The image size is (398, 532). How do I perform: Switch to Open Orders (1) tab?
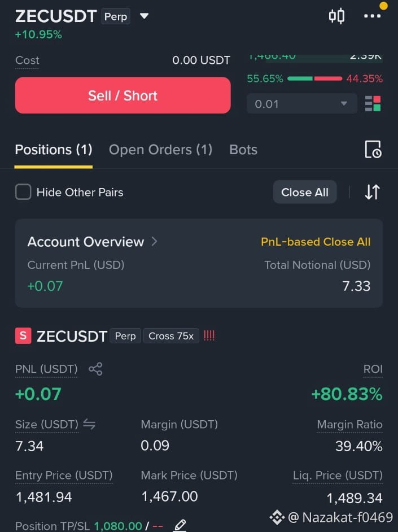161,150
